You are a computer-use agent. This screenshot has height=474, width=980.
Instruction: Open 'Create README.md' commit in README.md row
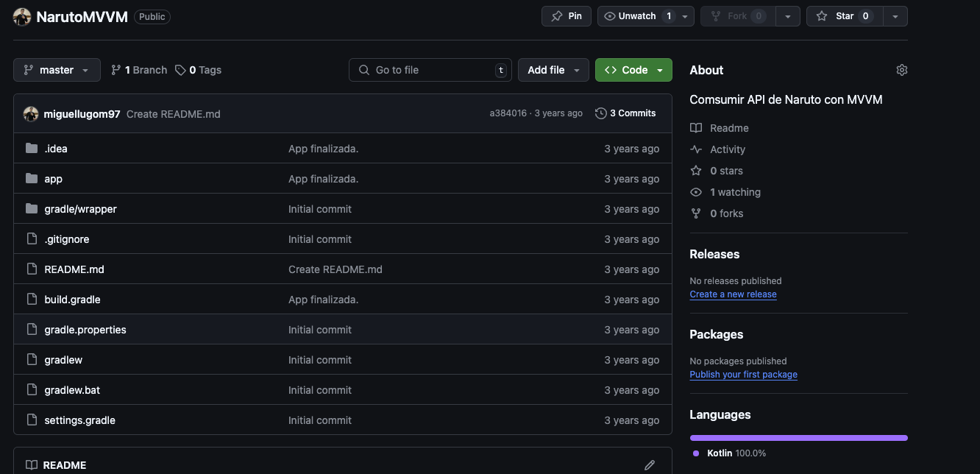tap(335, 269)
